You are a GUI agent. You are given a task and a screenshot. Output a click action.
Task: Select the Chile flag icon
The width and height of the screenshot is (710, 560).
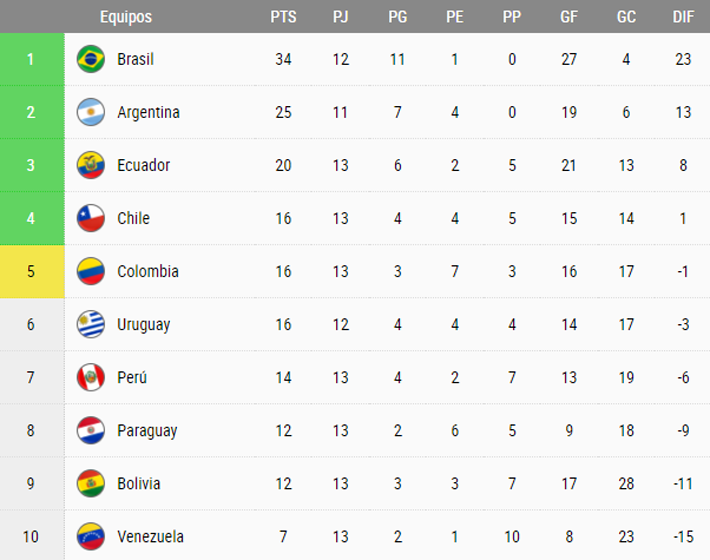pyautogui.click(x=91, y=218)
